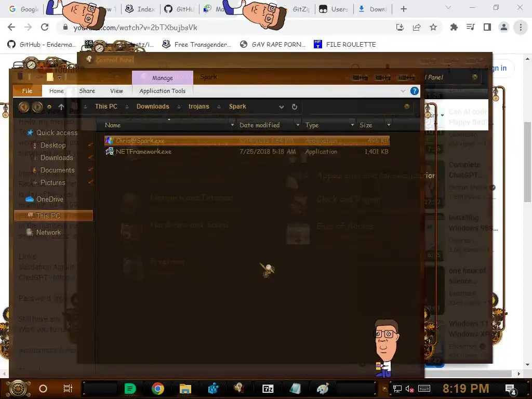
Task: Open File Explorer taskbar icon
Action: (x=185, y=389)
